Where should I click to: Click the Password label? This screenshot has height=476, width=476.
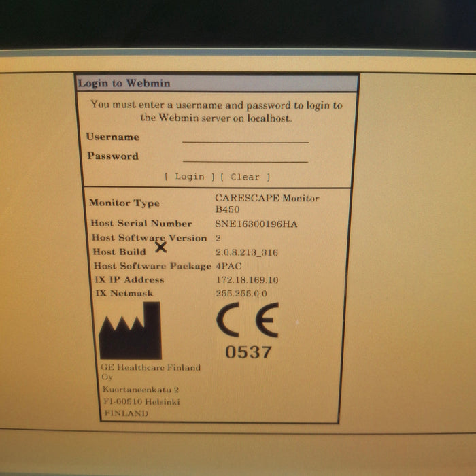[x=112, y=156]
